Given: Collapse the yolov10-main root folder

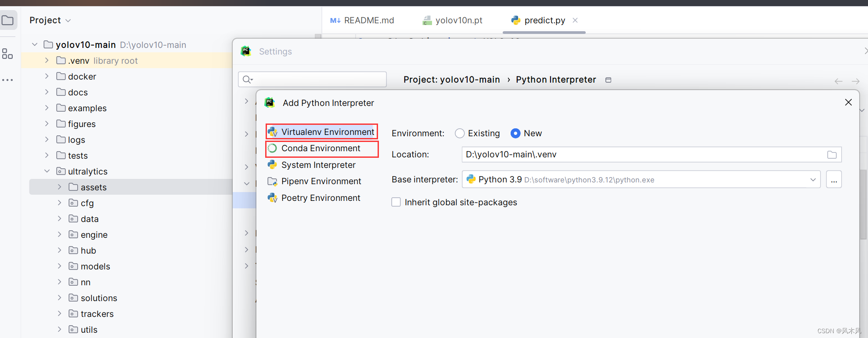Looking at the screenshot, I should tap(35, 44).
